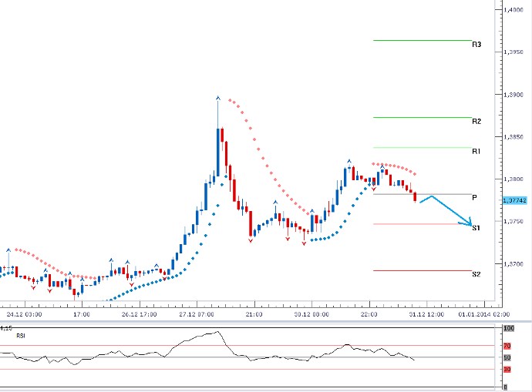The width and height of the screenshot is (532, 392).
Task: Click the 17:00 time axis label
Action: tap(82, 314)
